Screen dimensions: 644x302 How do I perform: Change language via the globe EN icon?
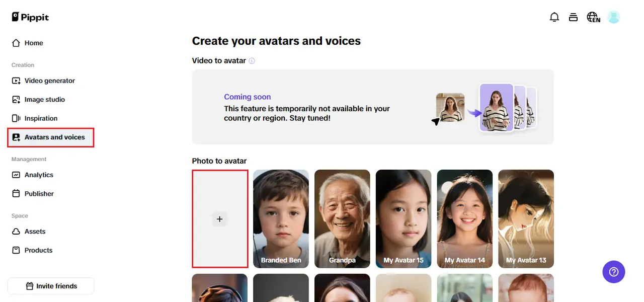click(593, 17)
